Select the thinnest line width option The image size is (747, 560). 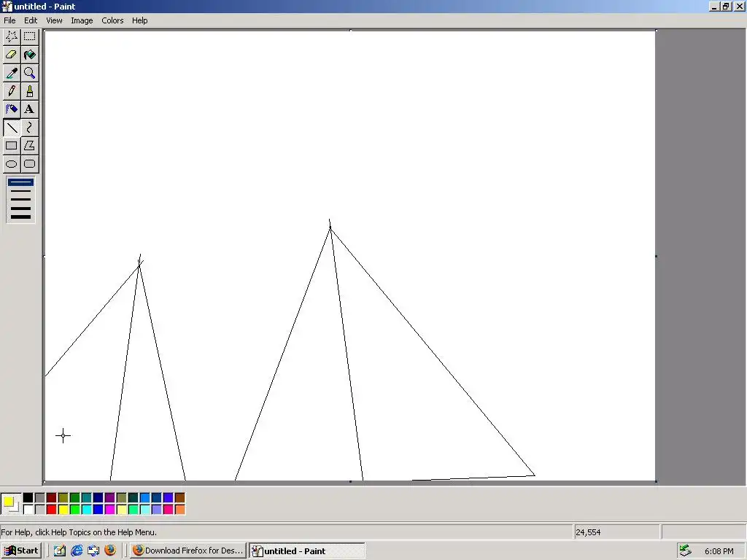click(20, 182)
